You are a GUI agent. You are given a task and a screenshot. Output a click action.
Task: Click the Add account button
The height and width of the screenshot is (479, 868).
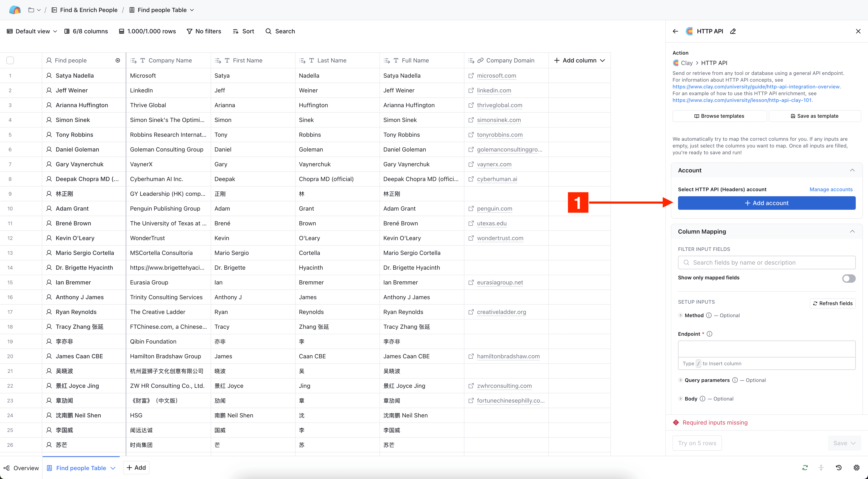[766, 203]
